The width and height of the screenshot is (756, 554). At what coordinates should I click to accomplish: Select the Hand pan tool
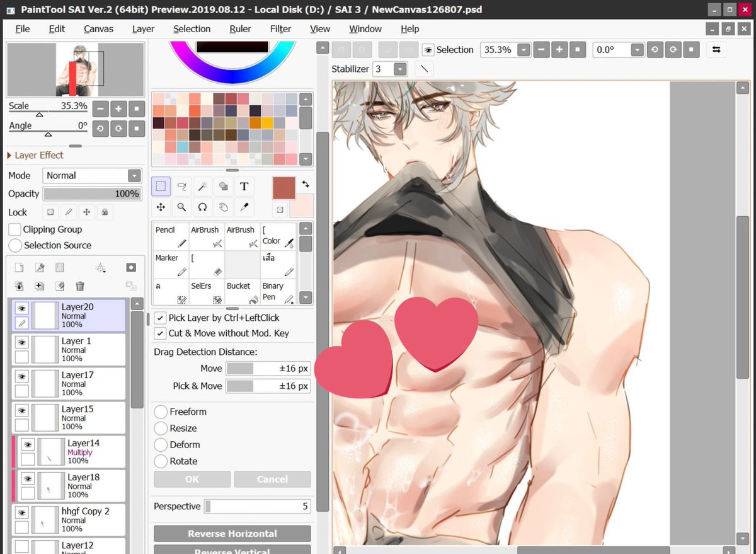click(223, 207)
